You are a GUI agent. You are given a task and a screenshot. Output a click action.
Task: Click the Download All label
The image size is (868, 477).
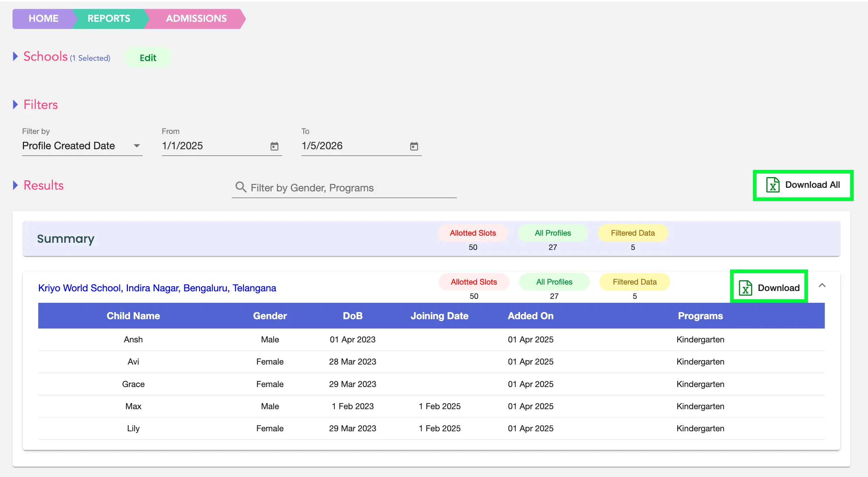(x=813, y=185)
